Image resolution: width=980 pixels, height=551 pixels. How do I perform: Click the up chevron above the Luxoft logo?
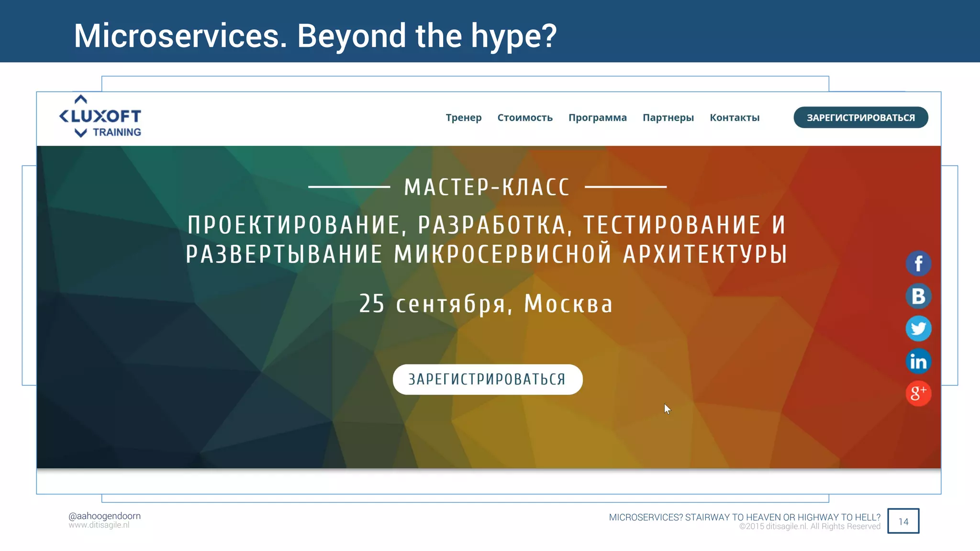click(81, 99)
